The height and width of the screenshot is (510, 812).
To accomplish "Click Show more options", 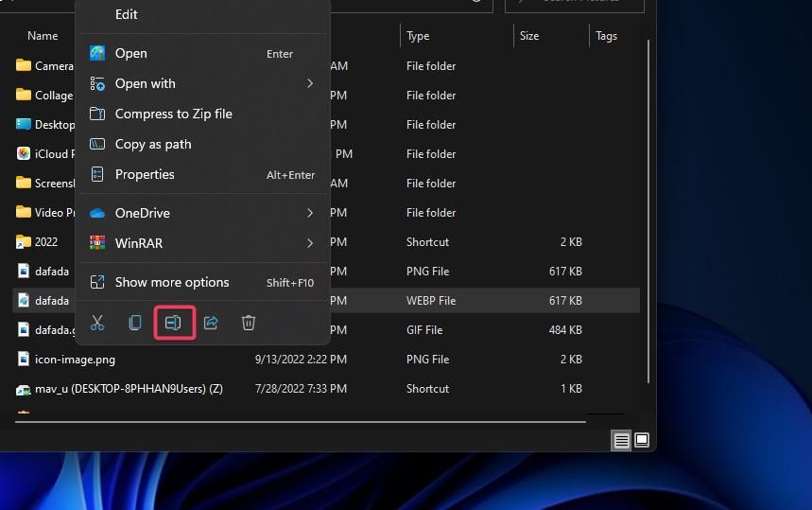I will (x=203, y=283).
